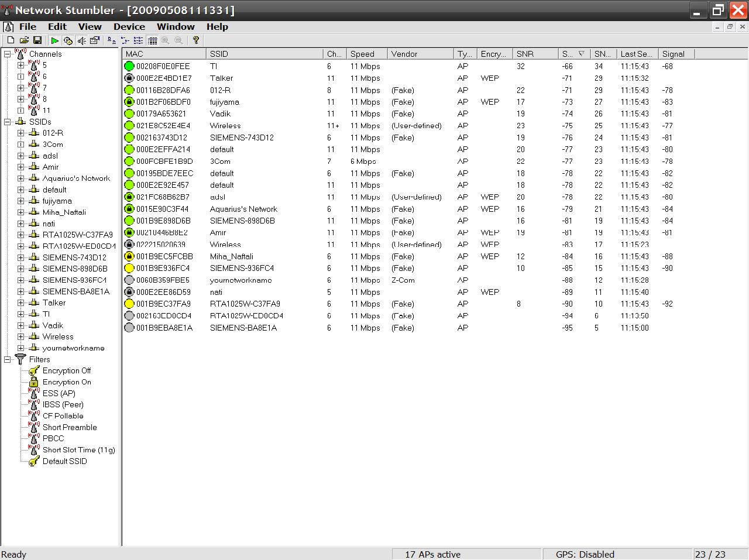
Task: Sort by the Speed column header
Action: click(x=367, y=54)
